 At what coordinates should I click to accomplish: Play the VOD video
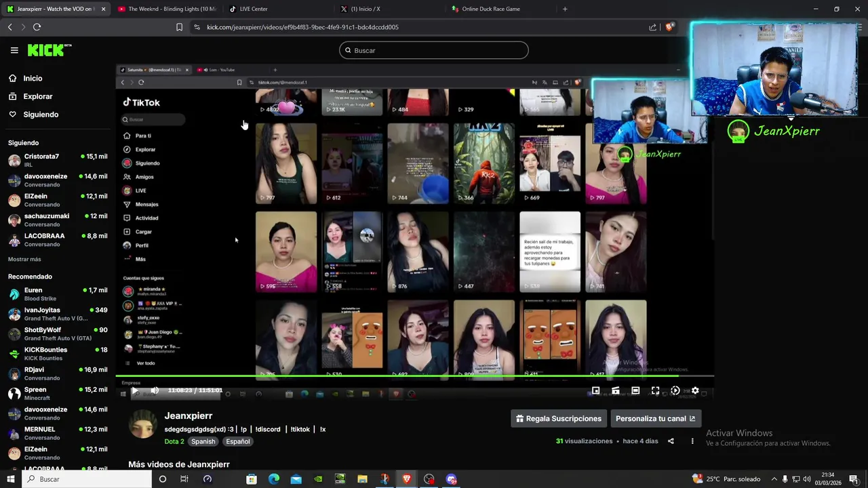[x=134, y=390]
